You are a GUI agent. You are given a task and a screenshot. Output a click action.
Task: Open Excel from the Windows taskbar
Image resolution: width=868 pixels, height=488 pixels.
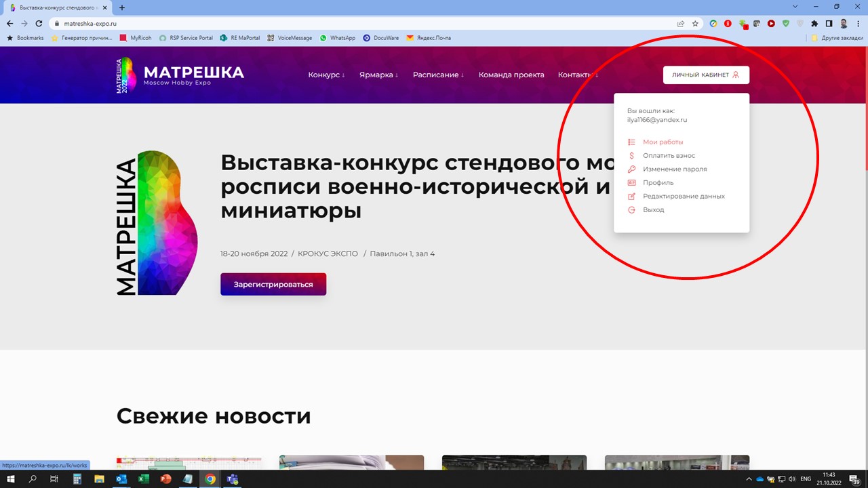tap(144, 479)
